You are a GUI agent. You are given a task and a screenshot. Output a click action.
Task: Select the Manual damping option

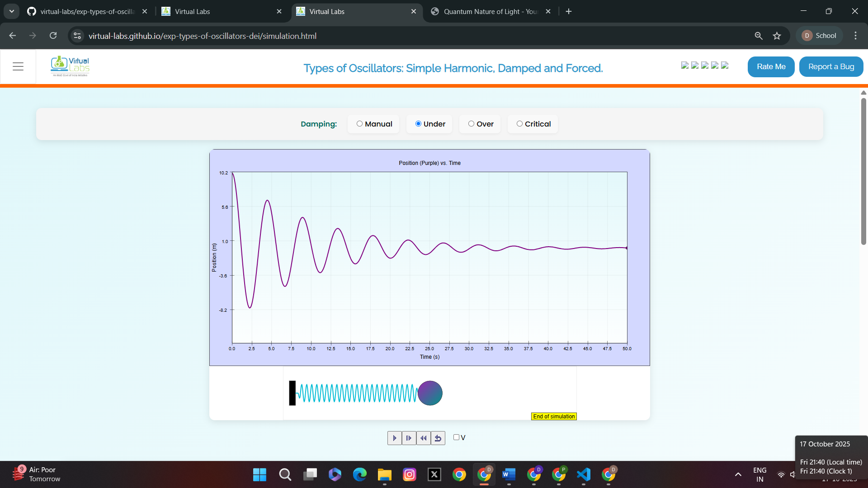(x=359, y=123)
